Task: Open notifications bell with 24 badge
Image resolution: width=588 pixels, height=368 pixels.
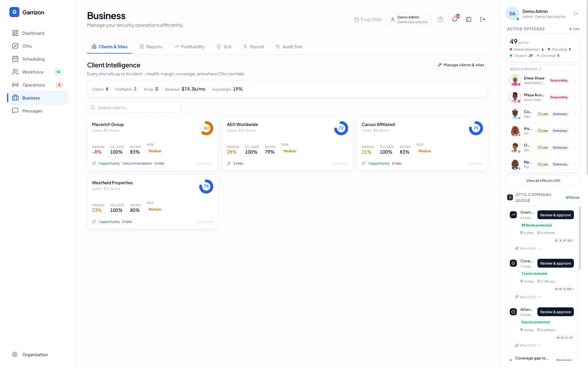Action: [455, 19]
